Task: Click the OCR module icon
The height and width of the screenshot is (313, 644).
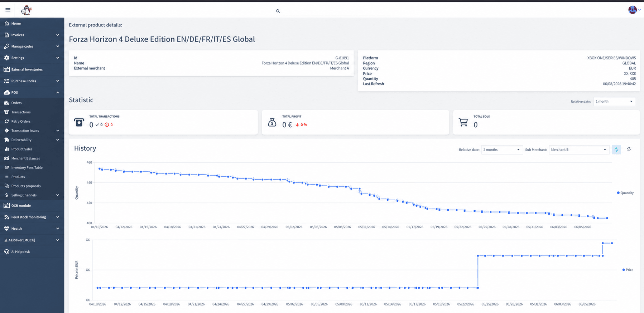Action: pos(6,206)
